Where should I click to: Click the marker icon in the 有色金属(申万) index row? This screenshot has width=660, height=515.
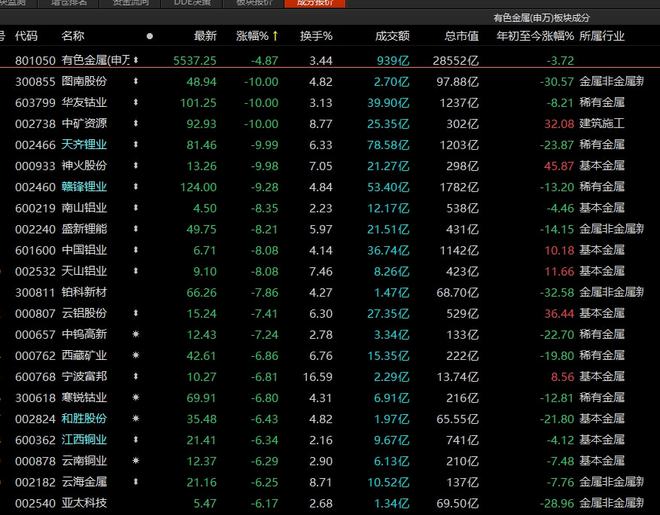[136, 60]
